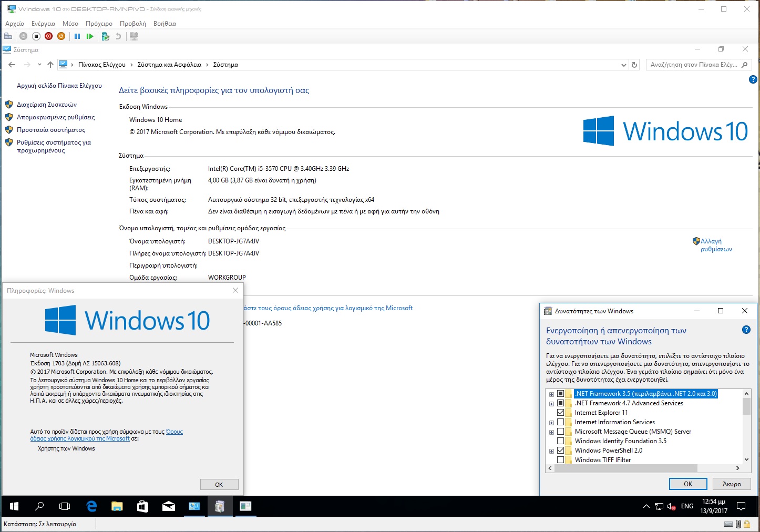Open taskbar search
Viewport: 760px width, 532px height.
pos(39,506)
